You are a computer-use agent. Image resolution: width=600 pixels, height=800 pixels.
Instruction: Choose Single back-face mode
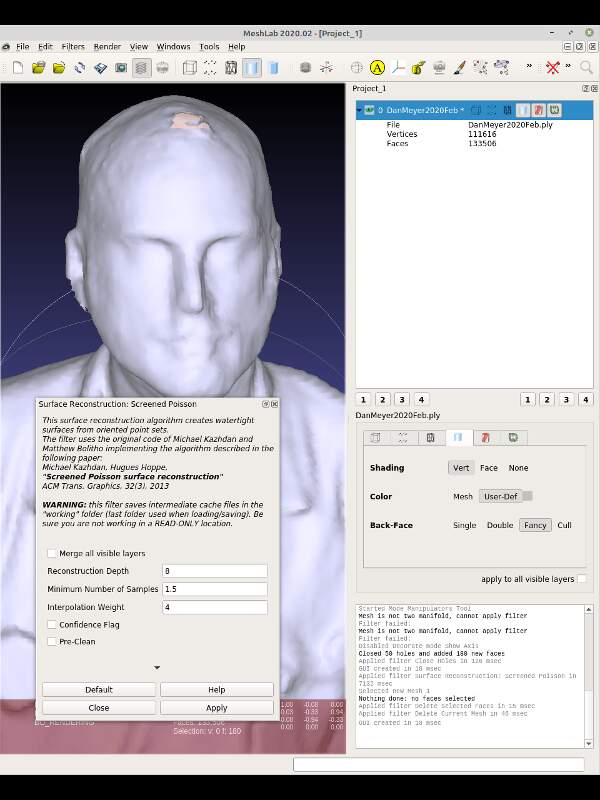464,525
